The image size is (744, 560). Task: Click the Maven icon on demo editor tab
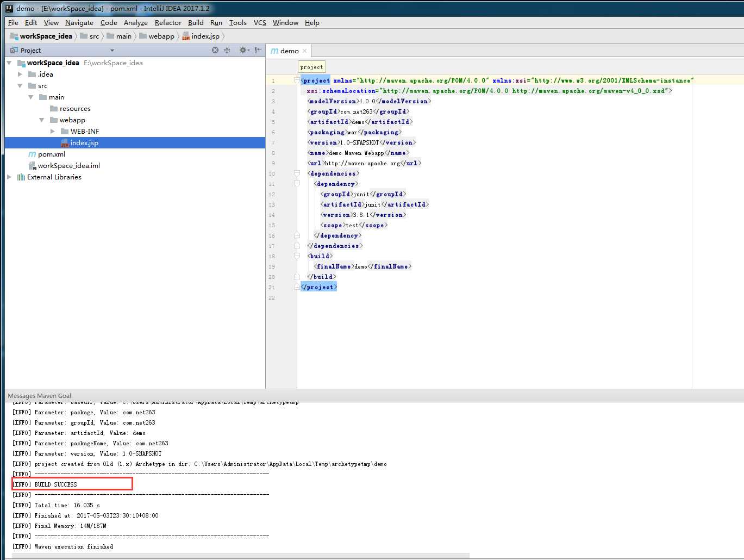click(274, 51)
